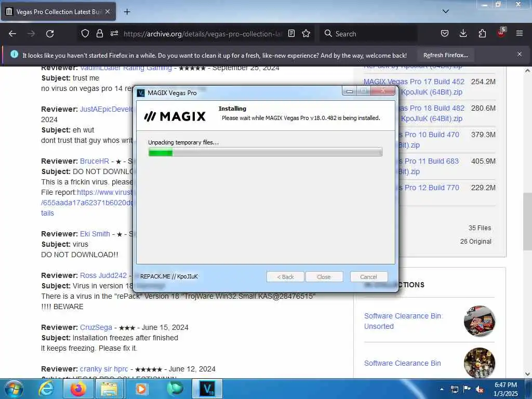532x399 pixels.
Task: Click the site security padlock icon
Action: click(99, 33)
